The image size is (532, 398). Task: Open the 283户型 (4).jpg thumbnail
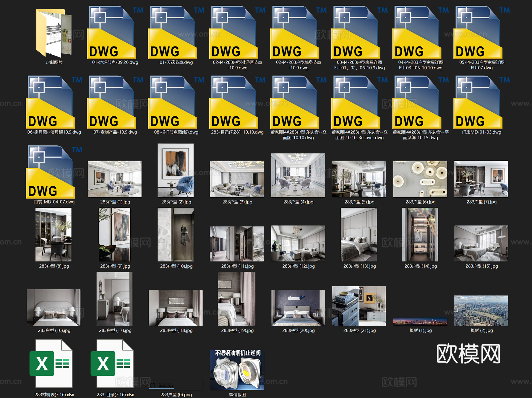(298, 175)
